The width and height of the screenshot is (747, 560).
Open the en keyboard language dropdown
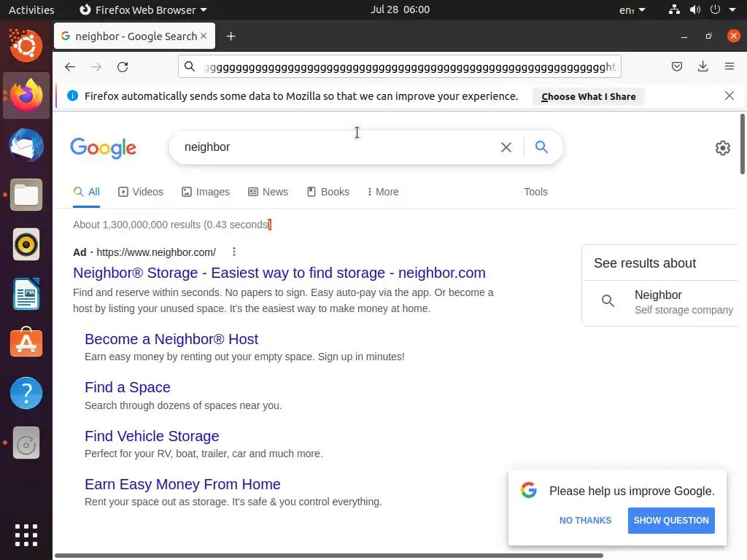pos(632,9)
